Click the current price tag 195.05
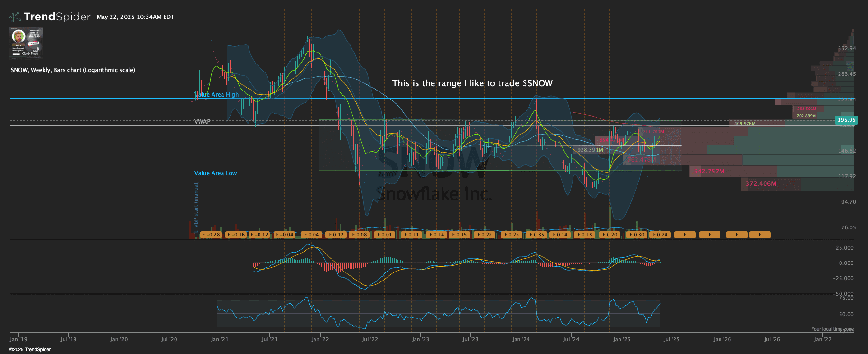 tap(846, 120)
